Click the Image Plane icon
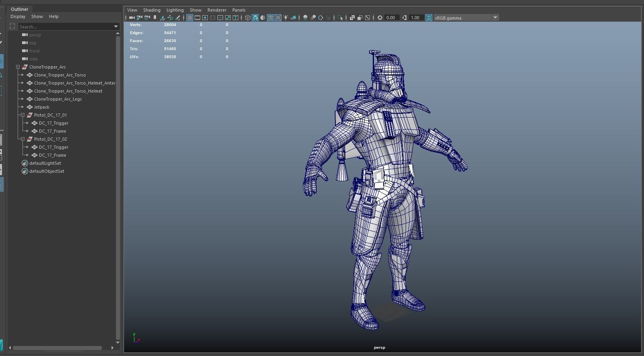Image resolution: width=644 pixels, height=356 pixels. pos(162,18)
